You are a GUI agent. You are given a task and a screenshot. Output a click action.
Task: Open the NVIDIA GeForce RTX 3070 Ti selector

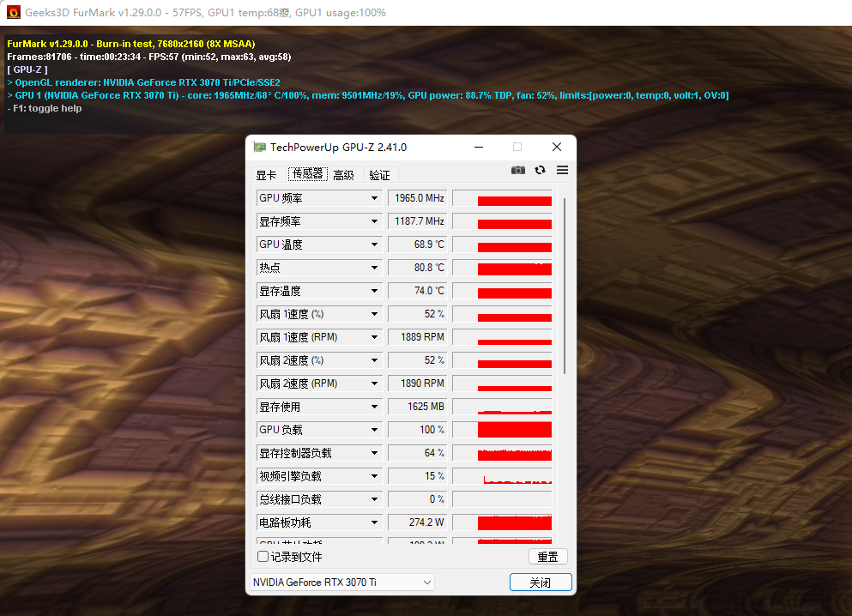tap(341, 583)
